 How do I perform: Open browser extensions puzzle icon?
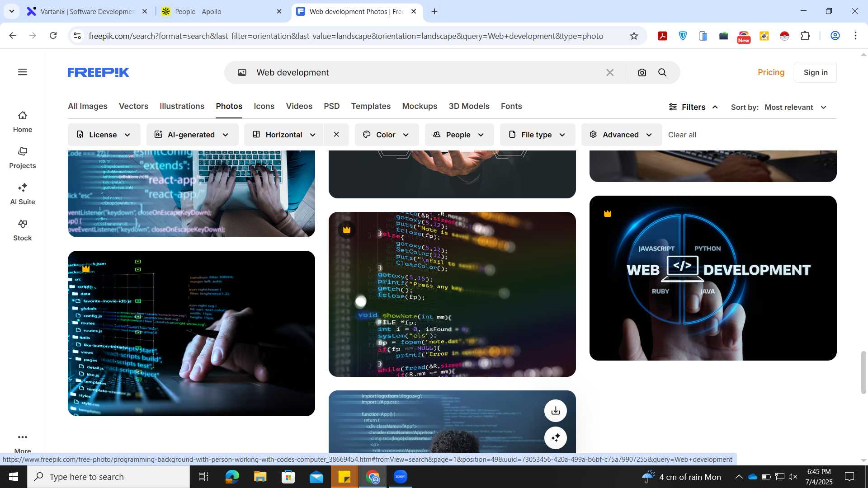805,36
